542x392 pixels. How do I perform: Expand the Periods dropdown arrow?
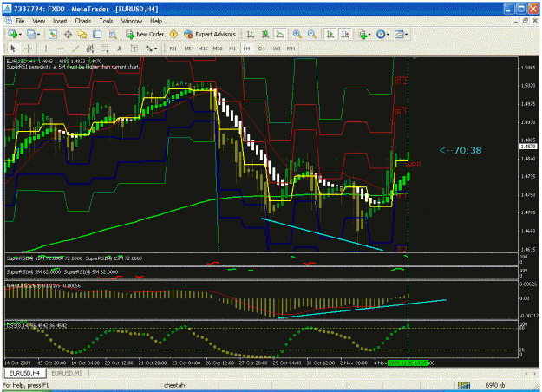click(x=388, y=35)
